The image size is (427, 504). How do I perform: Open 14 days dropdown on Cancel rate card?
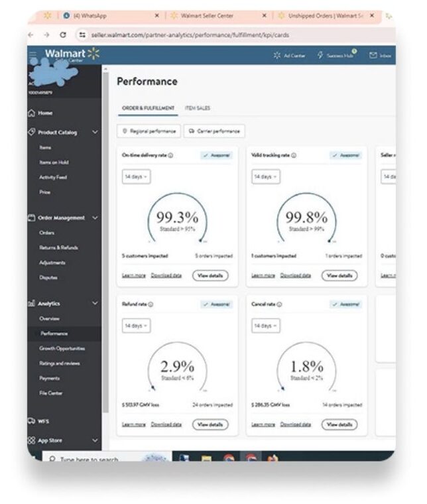tap(266, 326)
